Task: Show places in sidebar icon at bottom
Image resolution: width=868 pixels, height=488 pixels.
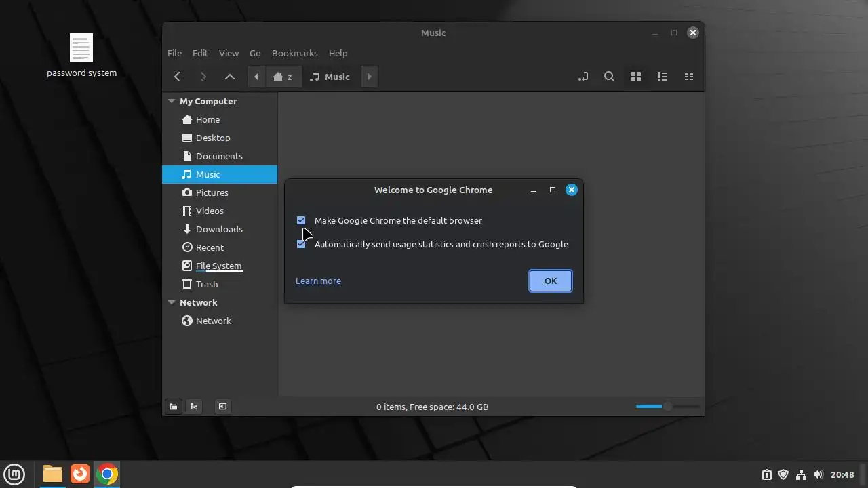Action: [174, 407]
